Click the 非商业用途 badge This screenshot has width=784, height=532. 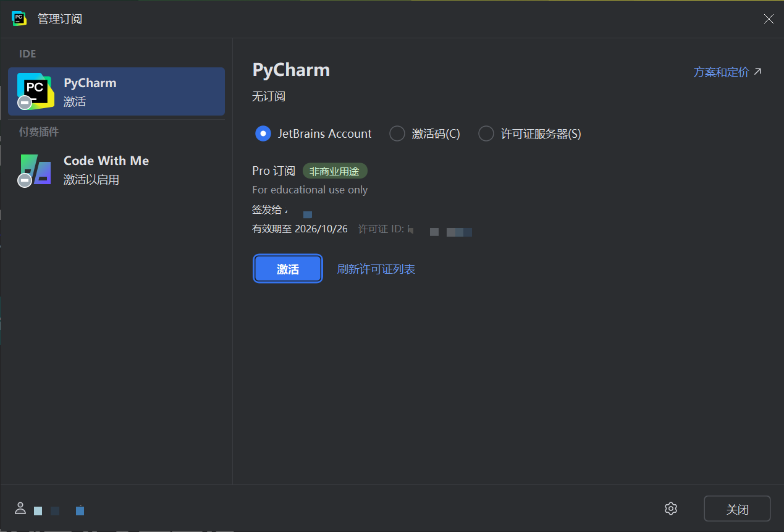tap(335, 171)
